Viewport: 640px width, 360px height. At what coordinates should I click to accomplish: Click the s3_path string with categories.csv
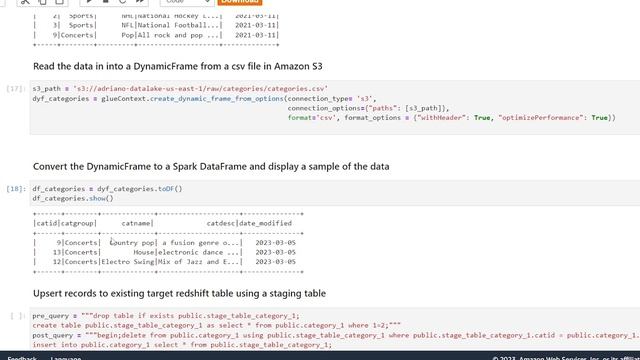point(200,89)
